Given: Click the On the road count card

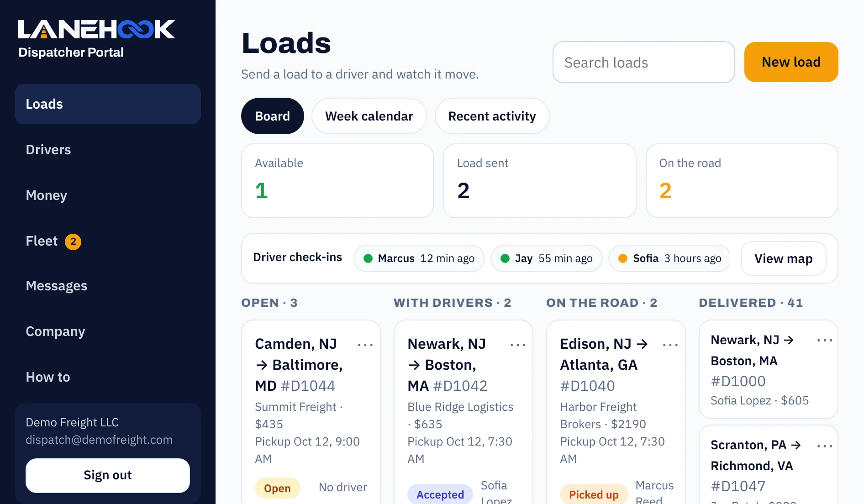Looking at the screenshot, I should click(742, 181).
